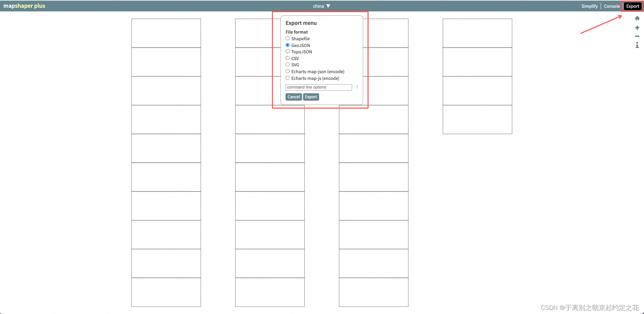Screen dimensions: 644x314
Task: Select SVG file format
Action: coord(288,65)
